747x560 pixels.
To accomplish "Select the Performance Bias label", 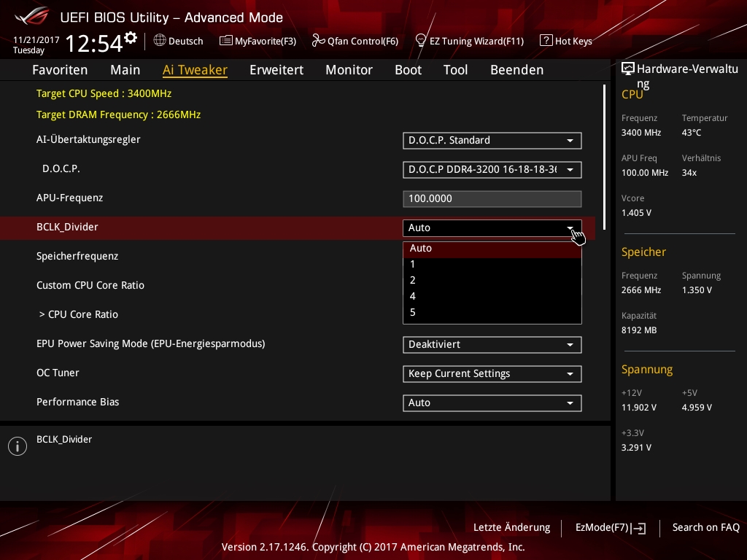I will pyautogui.click(x=77, y=402).
